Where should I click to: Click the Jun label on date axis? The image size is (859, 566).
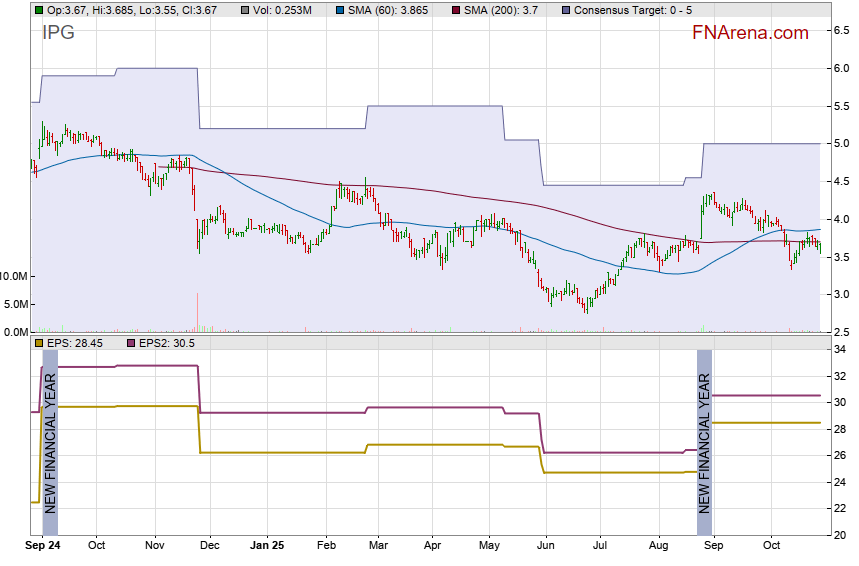(x=545, y=546)
